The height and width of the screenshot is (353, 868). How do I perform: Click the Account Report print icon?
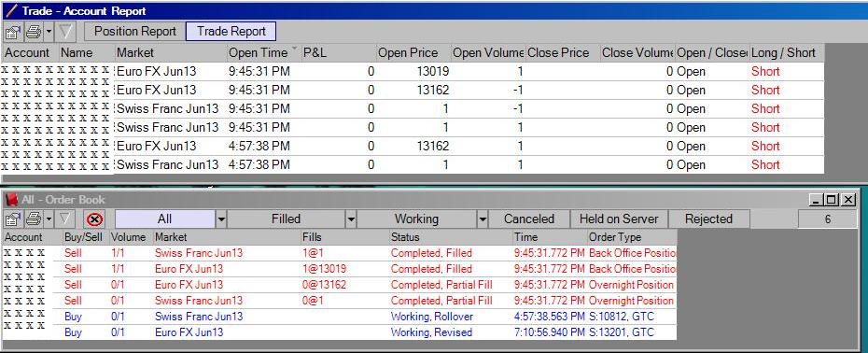click(x=34, y=32)
